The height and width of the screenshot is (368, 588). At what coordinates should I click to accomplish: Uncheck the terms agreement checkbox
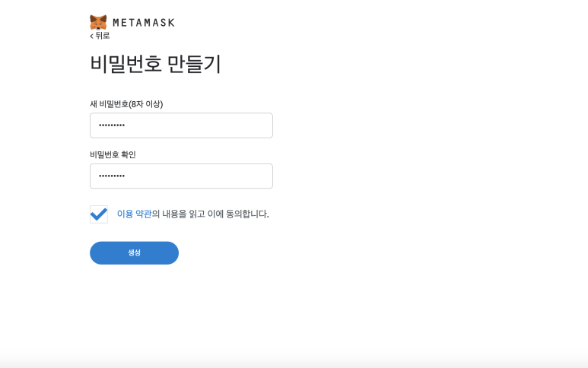99,214
